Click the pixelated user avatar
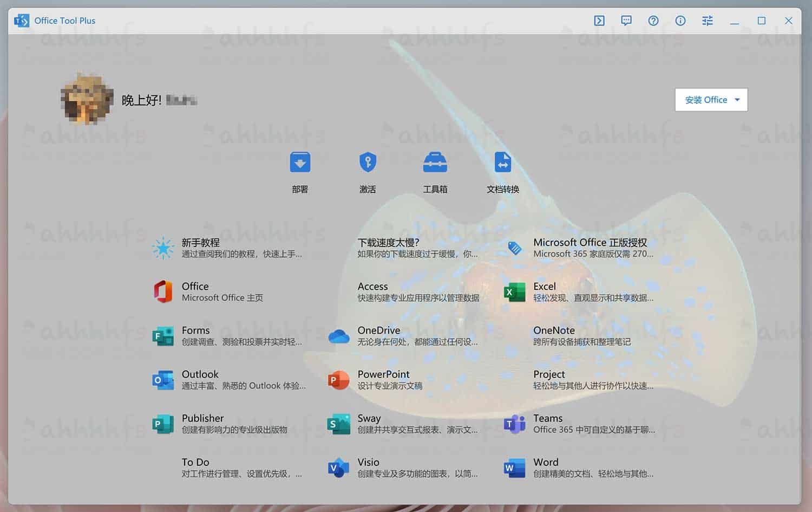 click(x=87, y=100)
